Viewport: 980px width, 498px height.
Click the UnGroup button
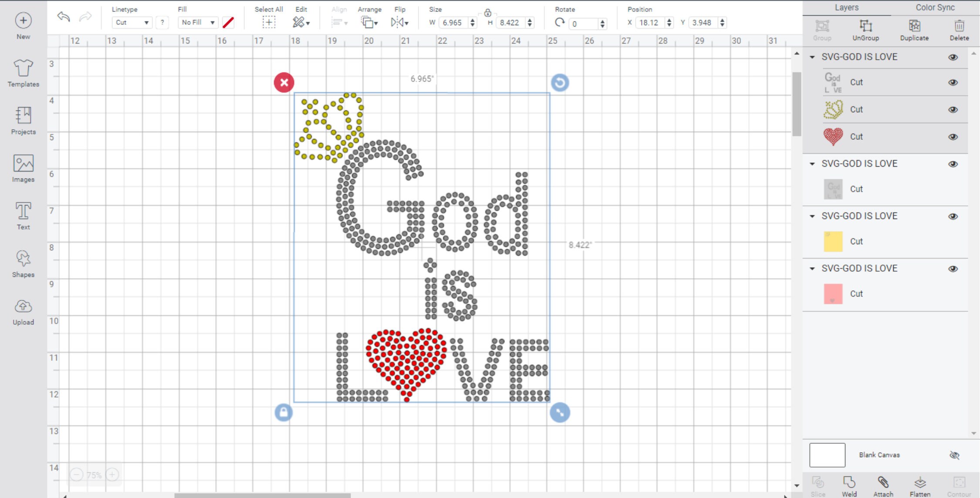pos(865,30)
